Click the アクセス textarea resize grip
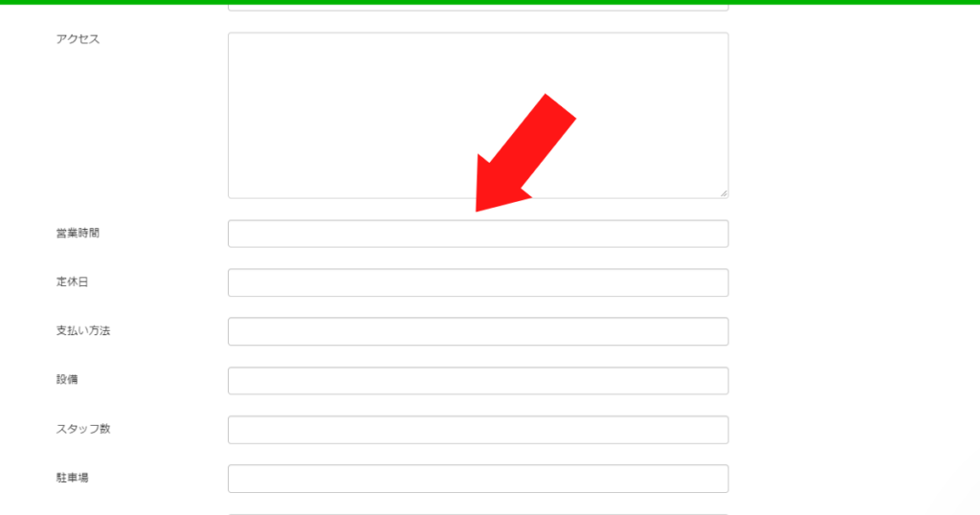The image size is (980, 515). [x=724, y=193]
